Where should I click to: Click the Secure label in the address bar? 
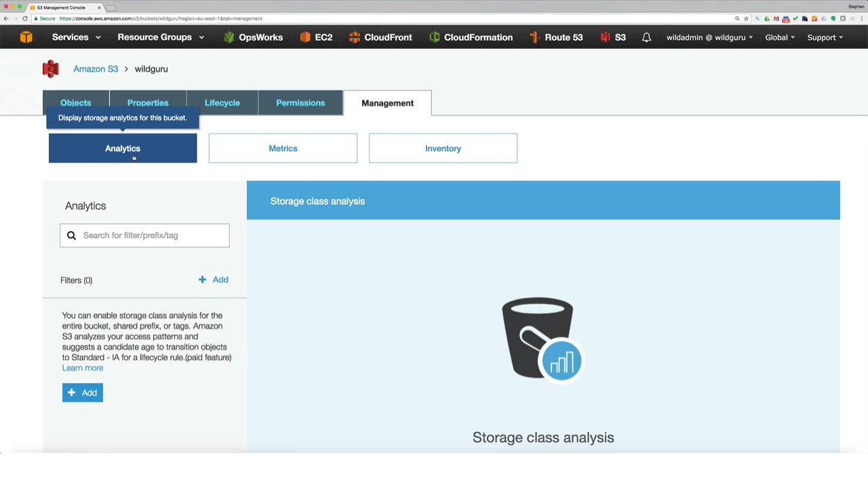45,18
